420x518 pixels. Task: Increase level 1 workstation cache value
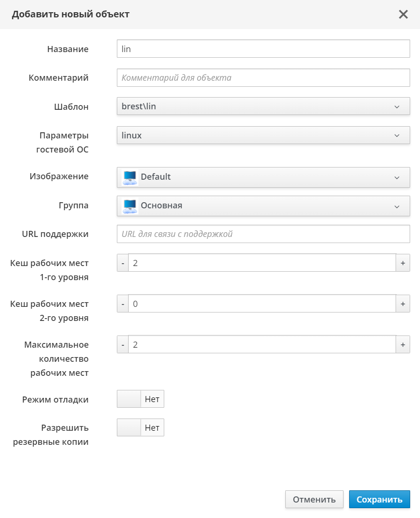pos(403,263)
